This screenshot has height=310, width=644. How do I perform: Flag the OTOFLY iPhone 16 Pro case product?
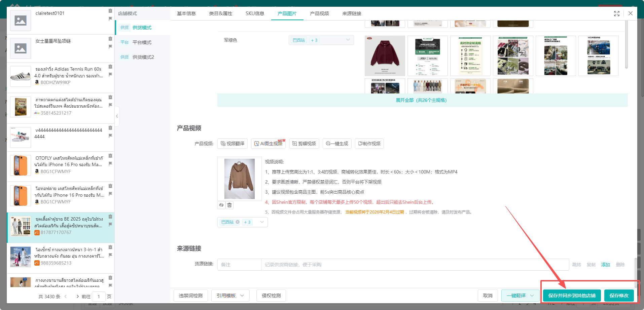[x=110, y=164]
